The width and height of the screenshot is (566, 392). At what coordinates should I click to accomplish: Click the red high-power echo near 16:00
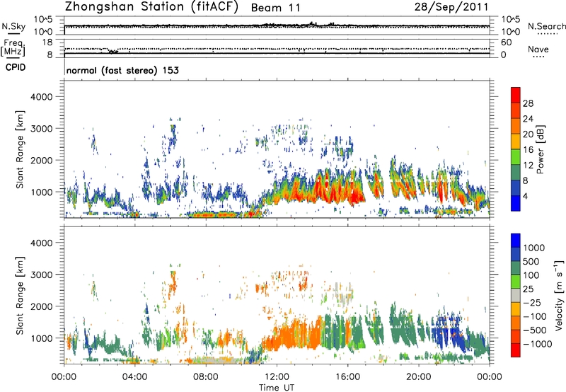(356, 197)
